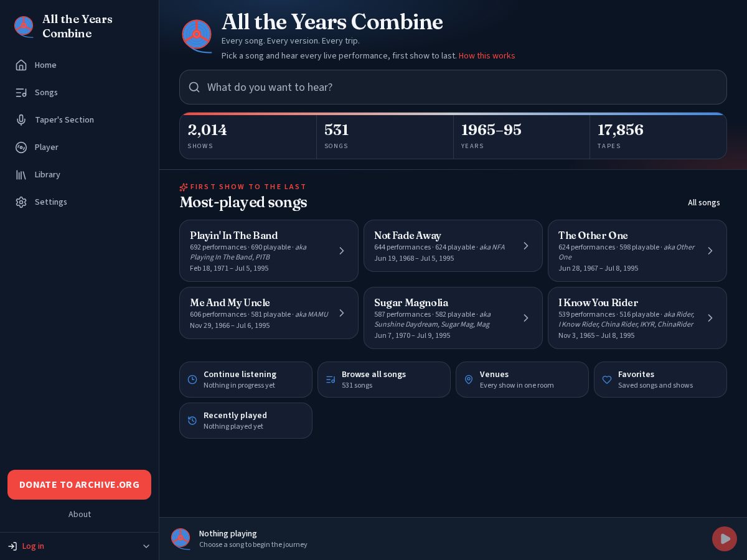Click the Nothing playing status text
Screen dimensions: 747x560
[x=228, y=533]
